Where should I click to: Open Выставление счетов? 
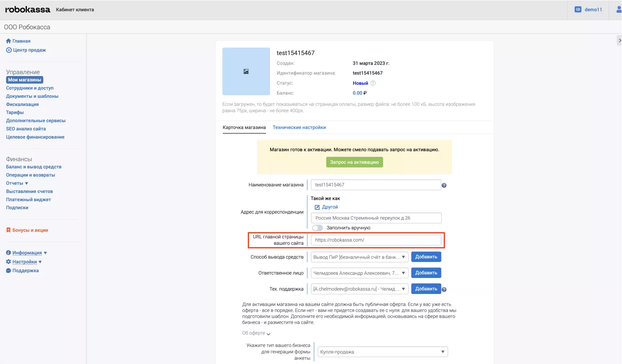29,191
